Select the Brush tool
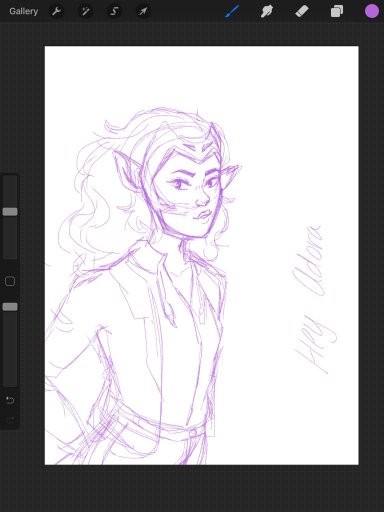The width and height of the screenshot is (384, 512). (232, 11)
